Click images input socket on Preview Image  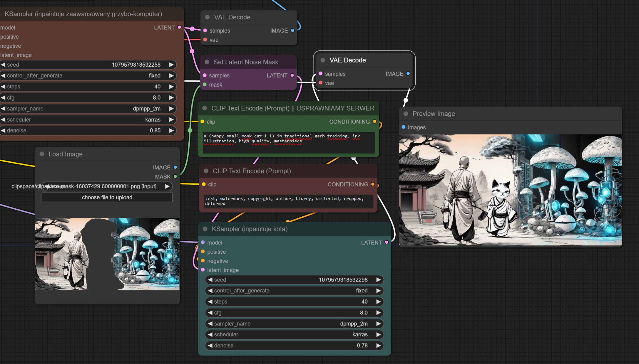(x=404, y=127)
